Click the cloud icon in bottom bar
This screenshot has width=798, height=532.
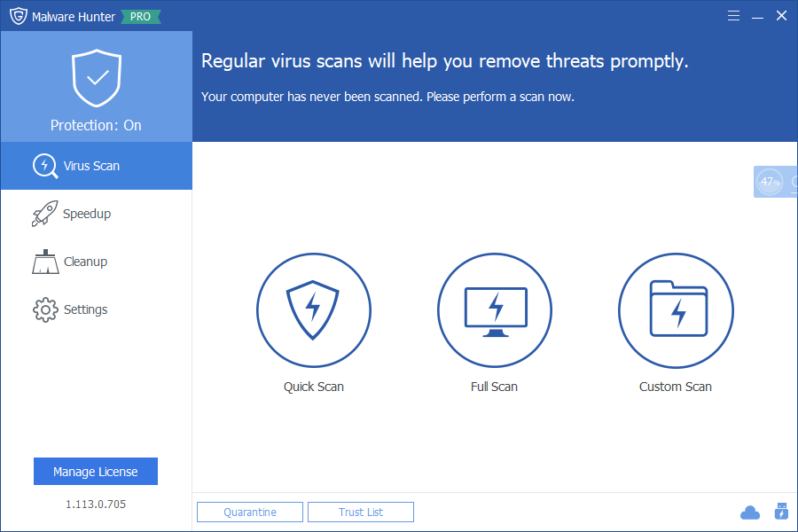[750, 512]
